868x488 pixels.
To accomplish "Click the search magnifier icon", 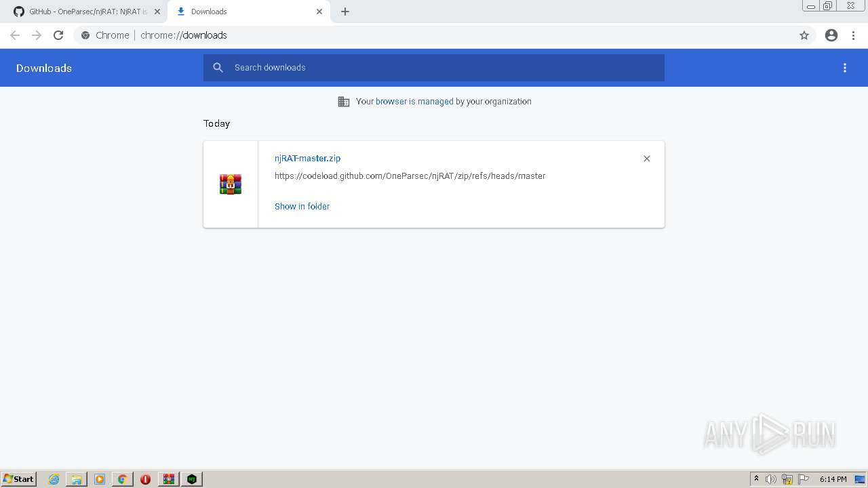I will click(x=218, y=68).
